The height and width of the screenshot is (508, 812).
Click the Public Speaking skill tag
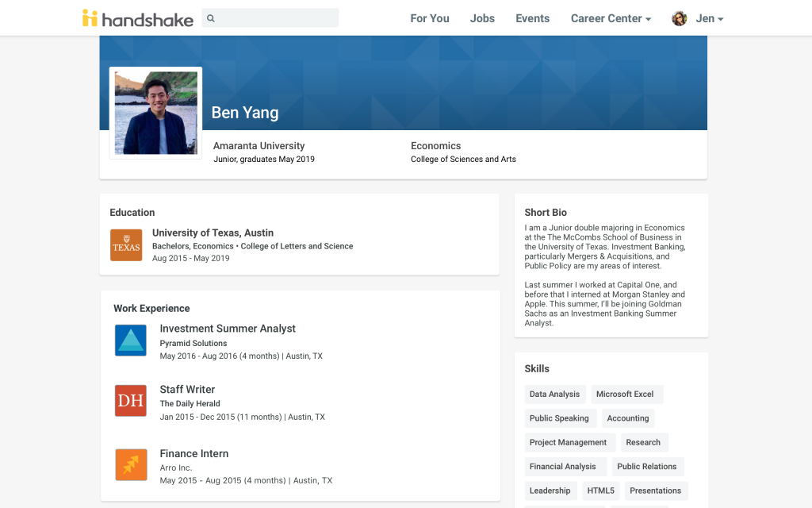click(x=559, y=418)
